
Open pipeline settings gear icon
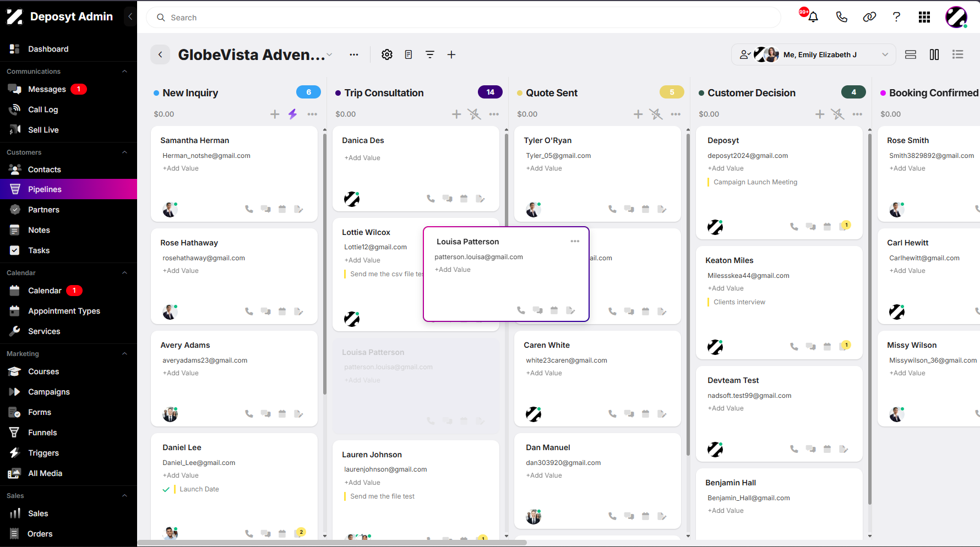387,54
